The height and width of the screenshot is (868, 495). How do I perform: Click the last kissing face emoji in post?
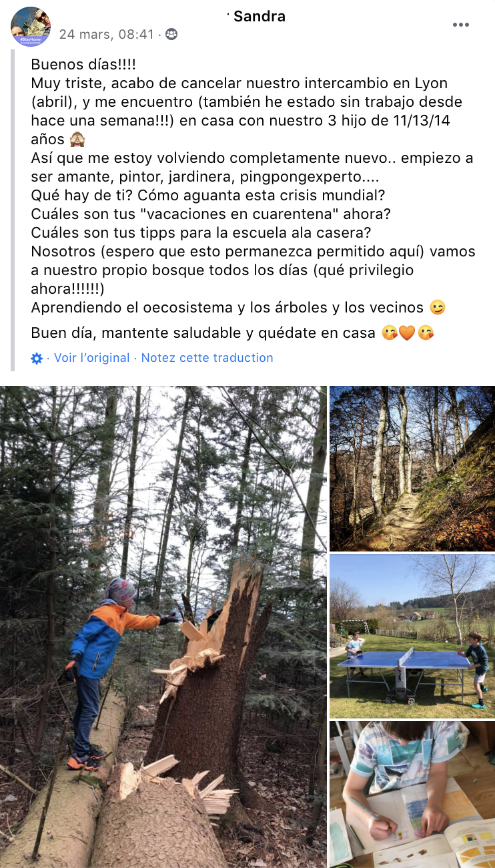(426, 333)
